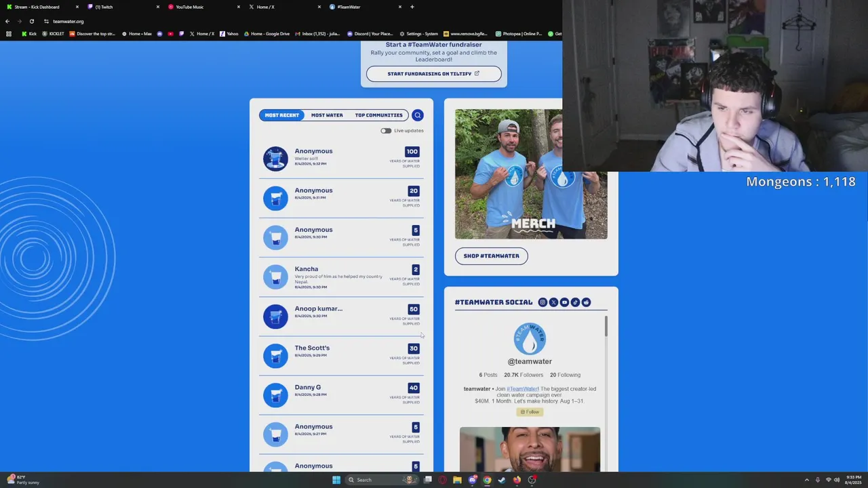Open the Instagram social icon
This screenshot has height=488, width=868.
tap(542, 302)
